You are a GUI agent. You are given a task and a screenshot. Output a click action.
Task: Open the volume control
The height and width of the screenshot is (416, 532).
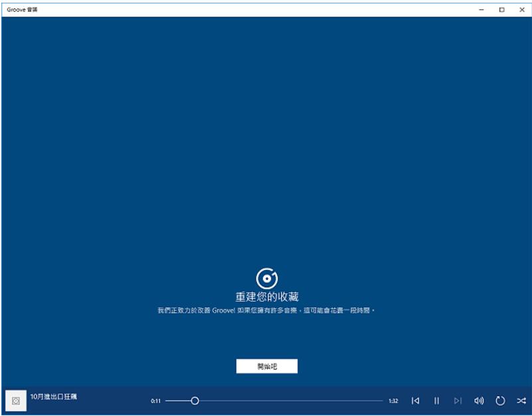coord(479,401)
